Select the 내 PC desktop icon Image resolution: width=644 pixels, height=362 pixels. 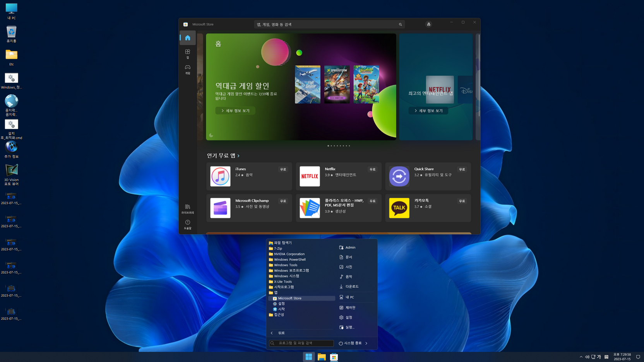click(x=11, y=11)
